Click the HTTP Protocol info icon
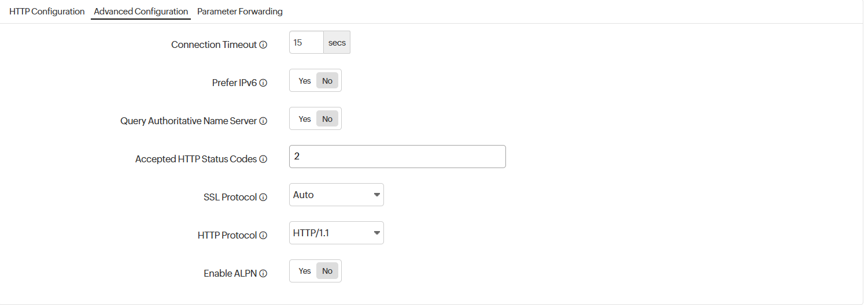The width and height of the screenshot is (868, 305). (x=263, y=236)
